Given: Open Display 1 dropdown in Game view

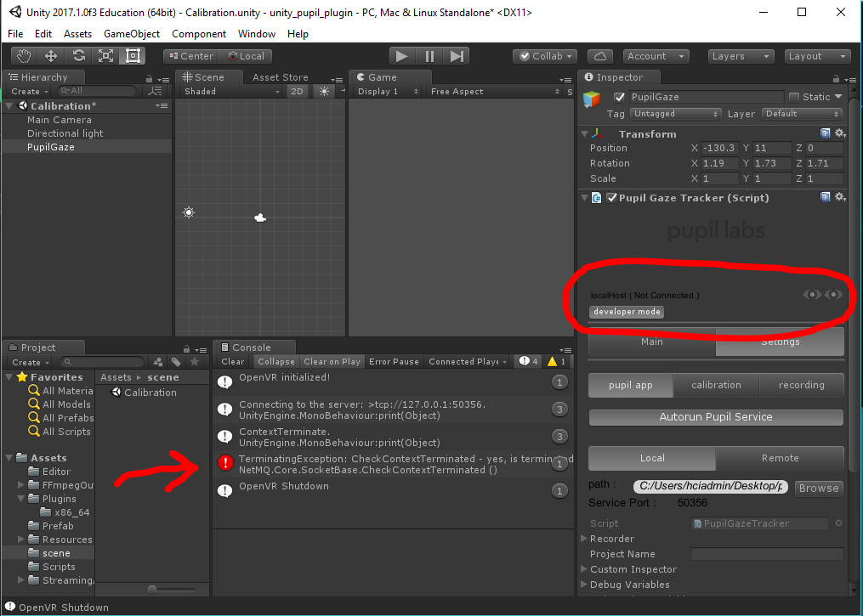Looking at the screenshot, I should (x=388, y=91).
